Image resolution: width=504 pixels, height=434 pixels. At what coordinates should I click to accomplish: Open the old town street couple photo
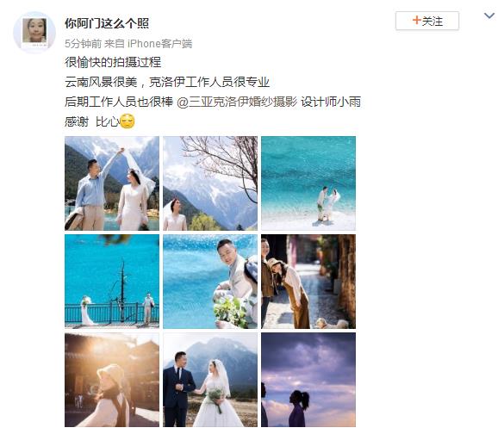(x=308, y=282)
